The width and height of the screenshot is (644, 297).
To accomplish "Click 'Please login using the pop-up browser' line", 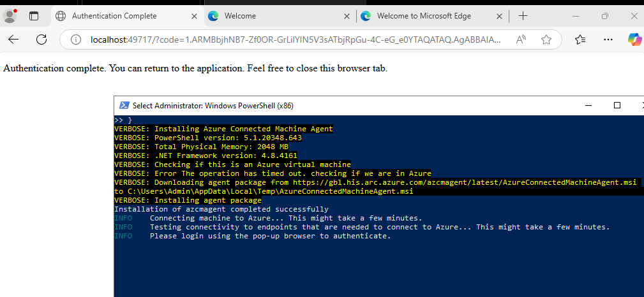I will click(253, 236).
